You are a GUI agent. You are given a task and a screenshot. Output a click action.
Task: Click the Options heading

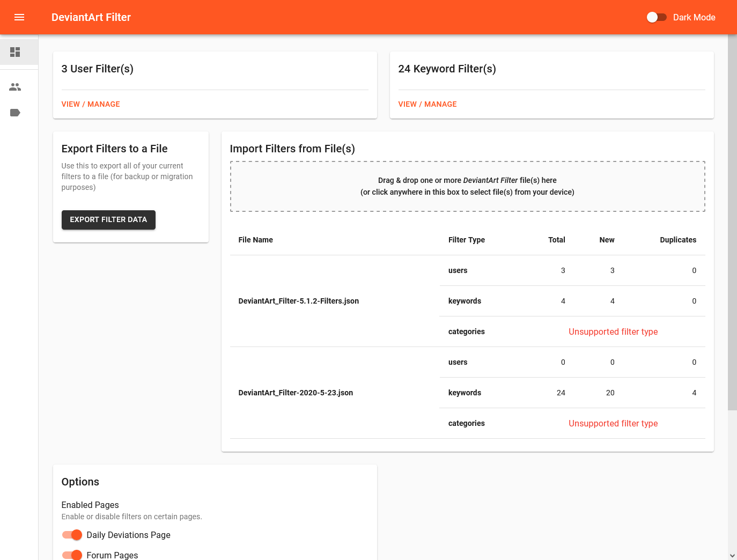[80, 482]
